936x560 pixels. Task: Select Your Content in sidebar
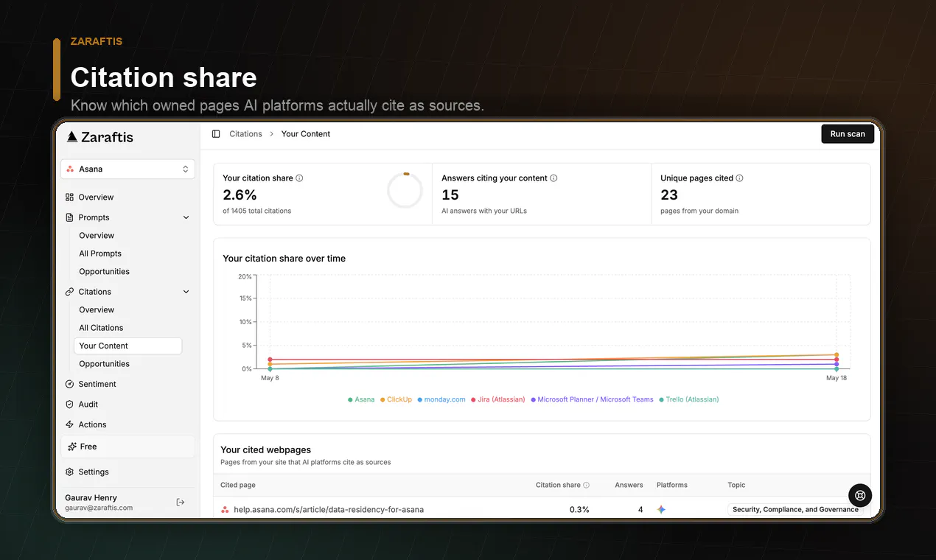[128, 346]
